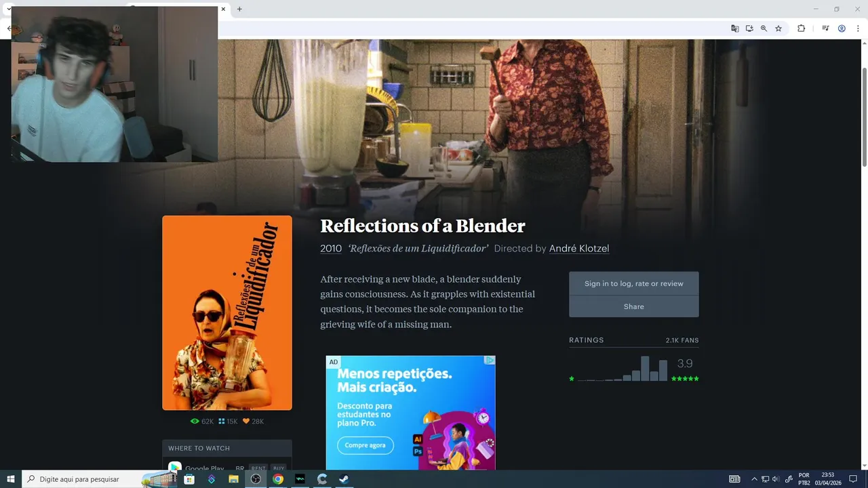Click the pen link tray icon
Screen dimensions: 868x488
coord(789,479)
